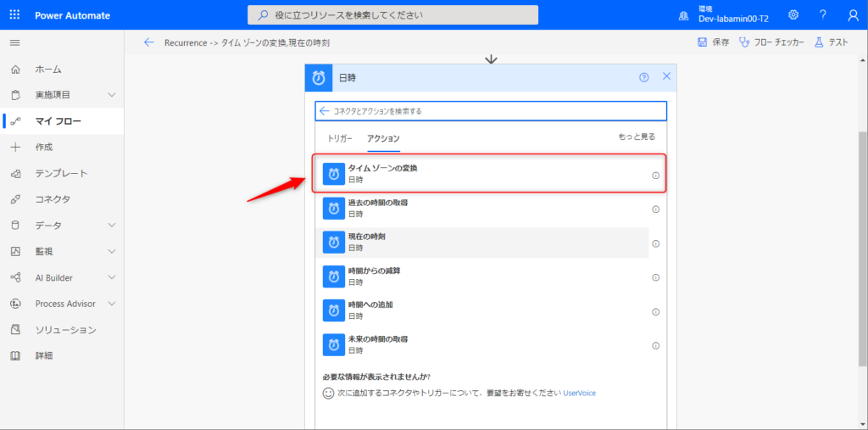Expand the Process Advisor chevron
The image size is (868, 430).
click(112, 304)
